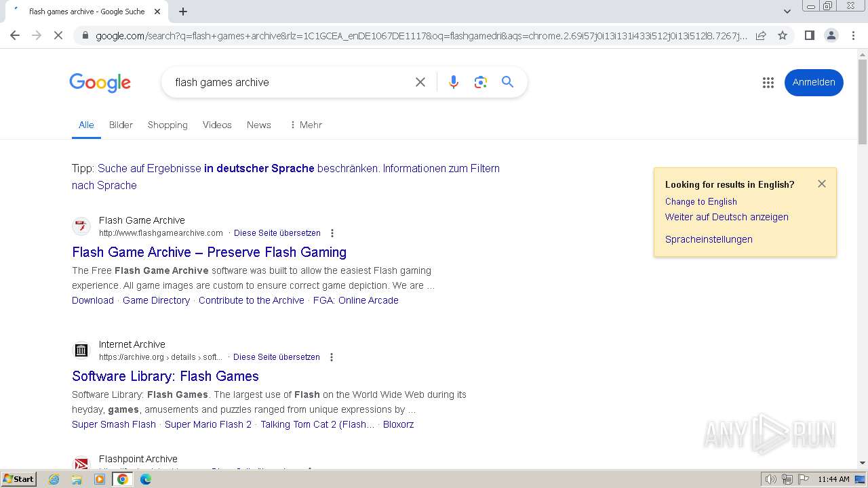
Task: Toggle Chrome side panel icon
Action: (809, 35)
